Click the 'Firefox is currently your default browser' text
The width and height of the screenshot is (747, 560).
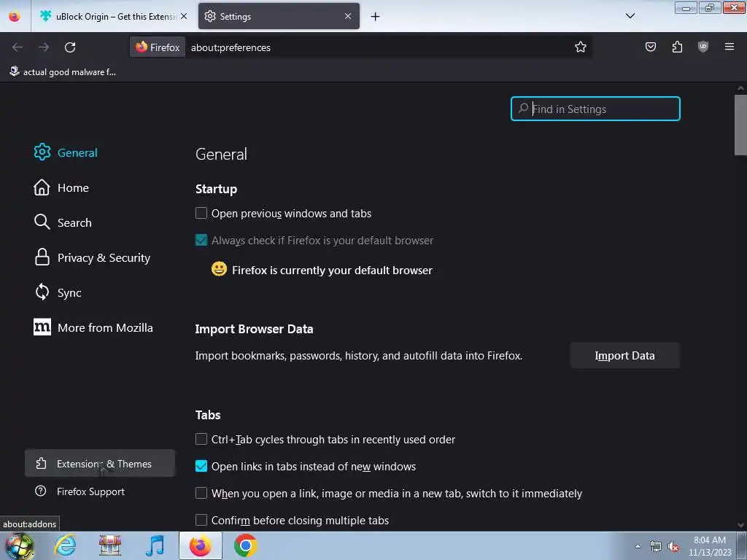pos(332,270)
